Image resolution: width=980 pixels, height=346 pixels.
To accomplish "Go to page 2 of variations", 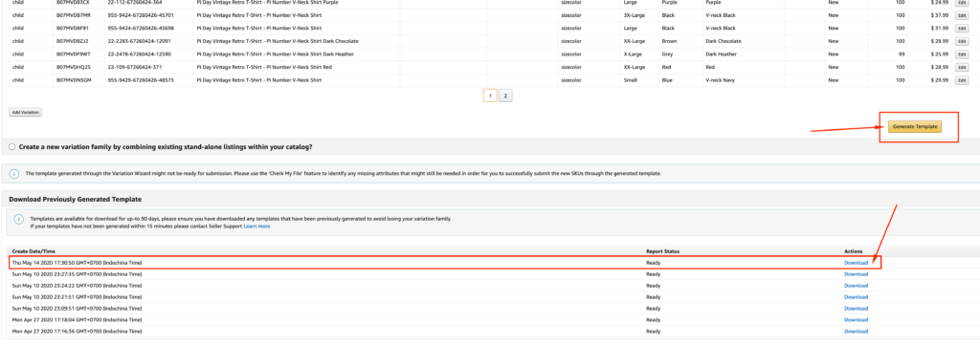I will tap(505, 96).
